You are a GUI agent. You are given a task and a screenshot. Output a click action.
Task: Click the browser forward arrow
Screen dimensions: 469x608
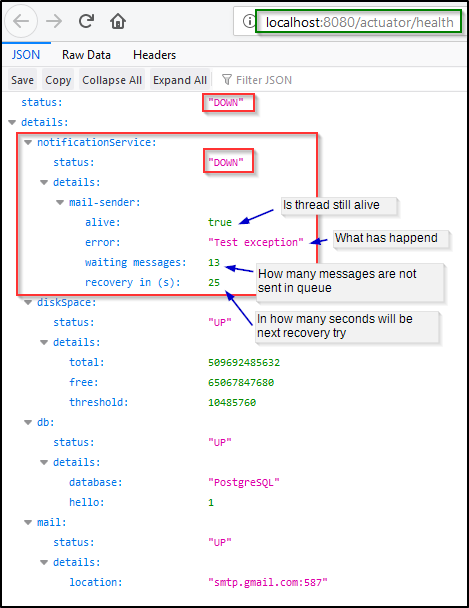click(54, 21)
